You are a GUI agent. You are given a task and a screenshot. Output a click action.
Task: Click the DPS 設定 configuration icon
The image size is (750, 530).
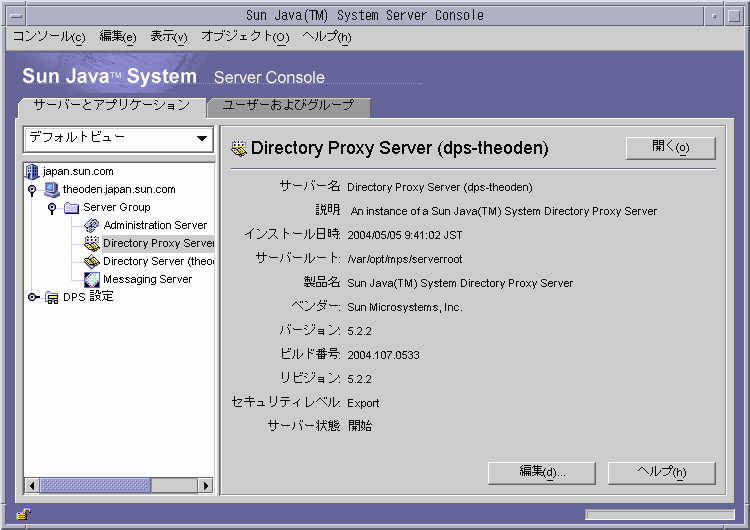tap(52, 298)
